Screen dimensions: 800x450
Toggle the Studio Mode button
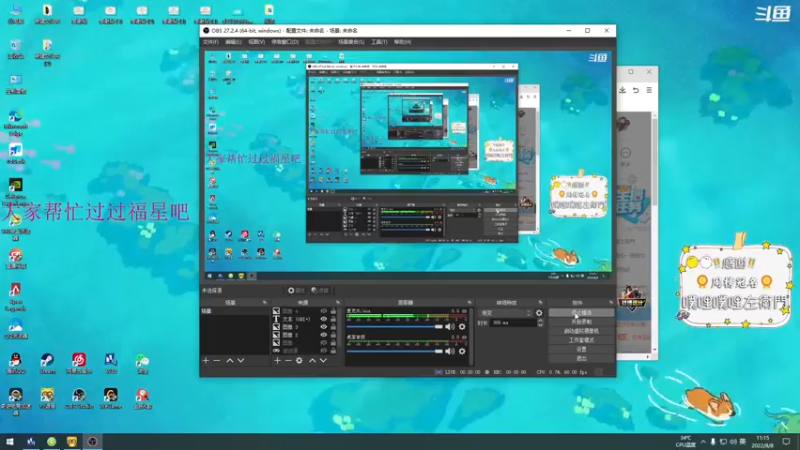pyautogui.click(x=582, y=340)
